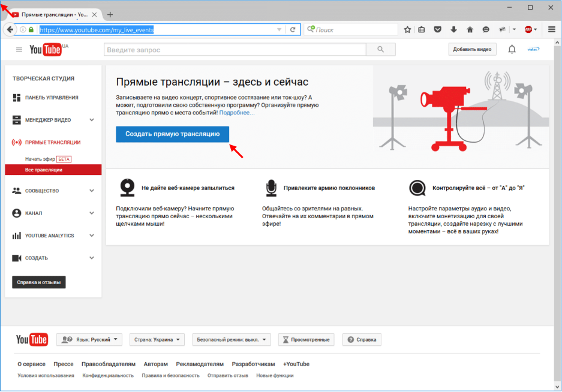Click the Канал profile icon
This screenshot has height=392, width=562.
coord(16,213)
